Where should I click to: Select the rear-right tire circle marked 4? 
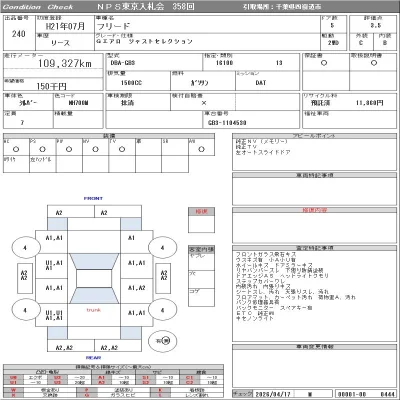(x=162, y=310)
